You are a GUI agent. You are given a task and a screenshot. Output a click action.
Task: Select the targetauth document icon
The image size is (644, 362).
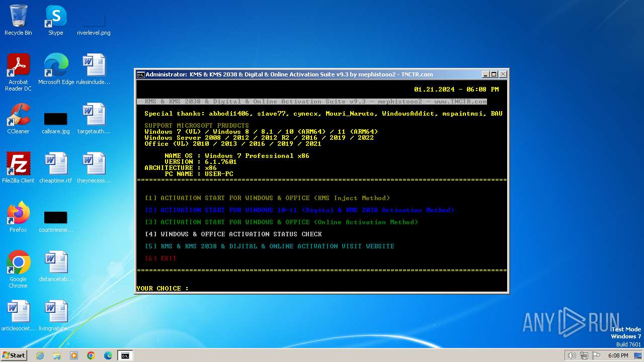tap(94, 118)
